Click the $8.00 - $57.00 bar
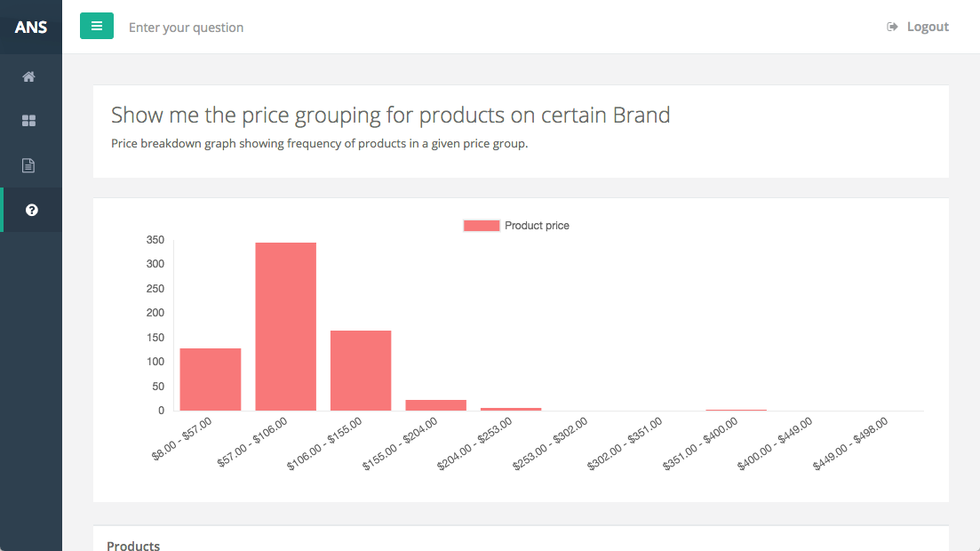This screenshot has height=551, width=980. click(x=211, y=379)
